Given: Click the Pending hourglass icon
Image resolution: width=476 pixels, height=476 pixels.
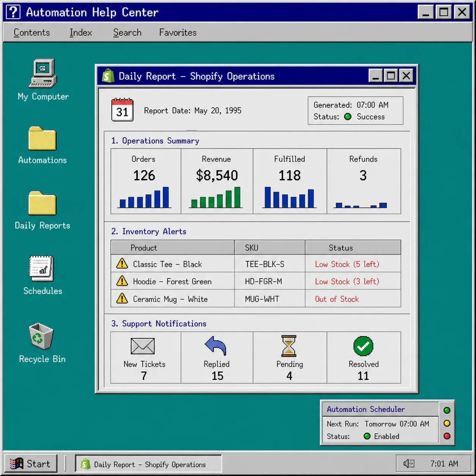Looking at the screenshot, I should click(x=288, y=345).
